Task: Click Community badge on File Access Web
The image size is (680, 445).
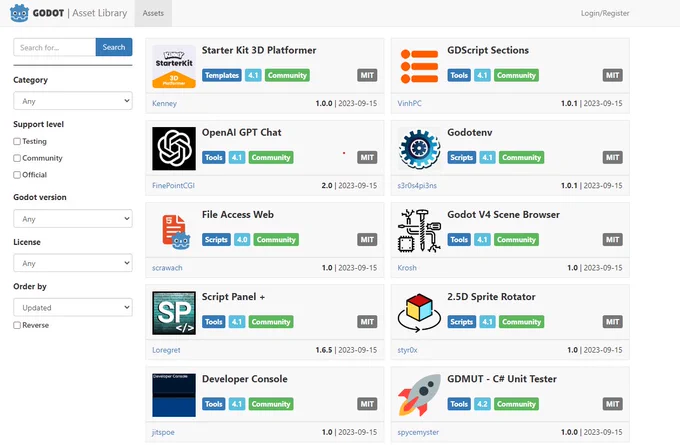Action: tap(276, 239)
